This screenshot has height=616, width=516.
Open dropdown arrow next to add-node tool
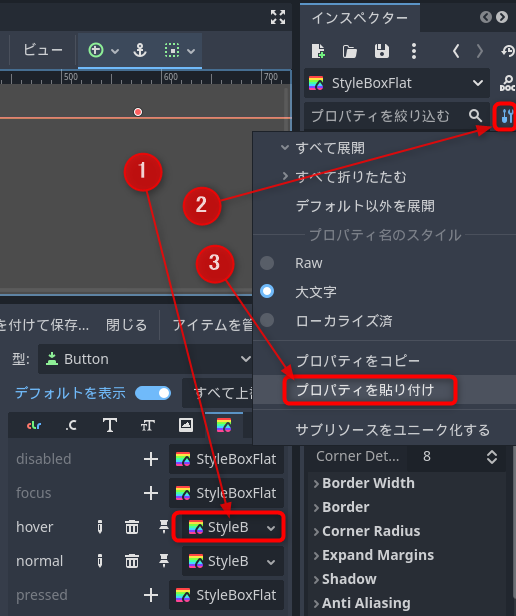pos(115,51)
